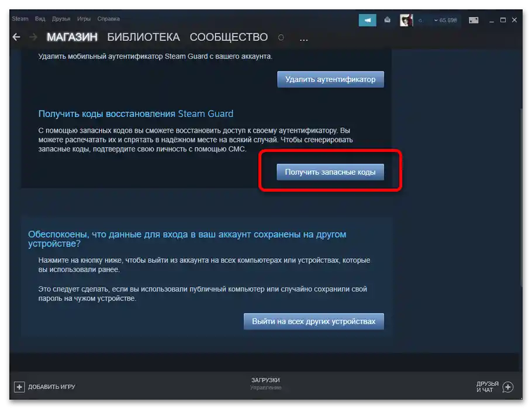The width and height of the screenshot is (532, 409).
Task: Click the profile avatar picture
Action: point(406,20)
